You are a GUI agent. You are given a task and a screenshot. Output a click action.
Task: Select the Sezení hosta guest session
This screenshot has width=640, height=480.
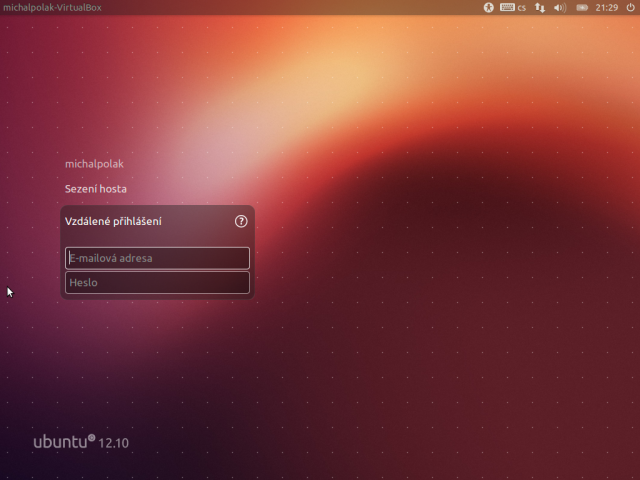pos(96,189)
